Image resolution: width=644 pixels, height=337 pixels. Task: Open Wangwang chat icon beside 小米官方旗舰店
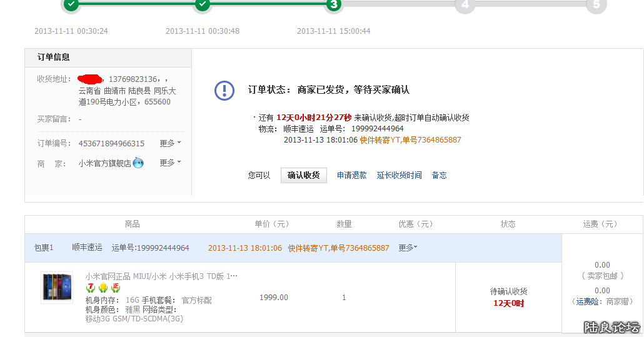138,163
